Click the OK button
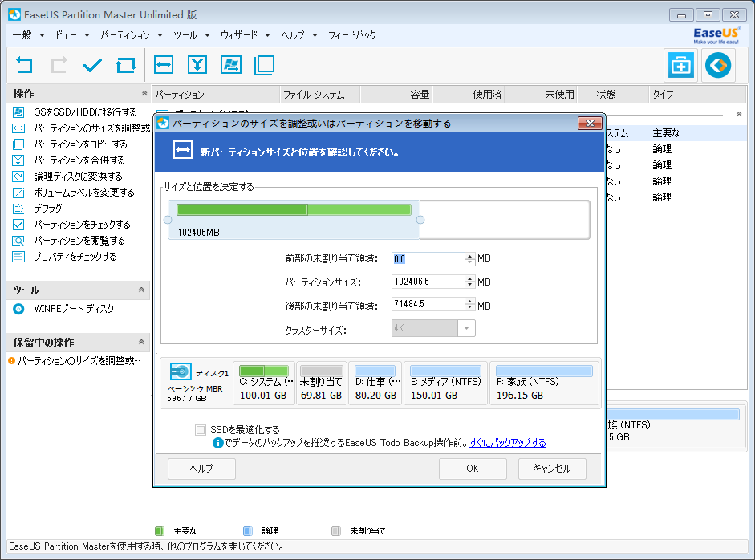The height and width of the screenshot is (560, 755). pos(473,469)
